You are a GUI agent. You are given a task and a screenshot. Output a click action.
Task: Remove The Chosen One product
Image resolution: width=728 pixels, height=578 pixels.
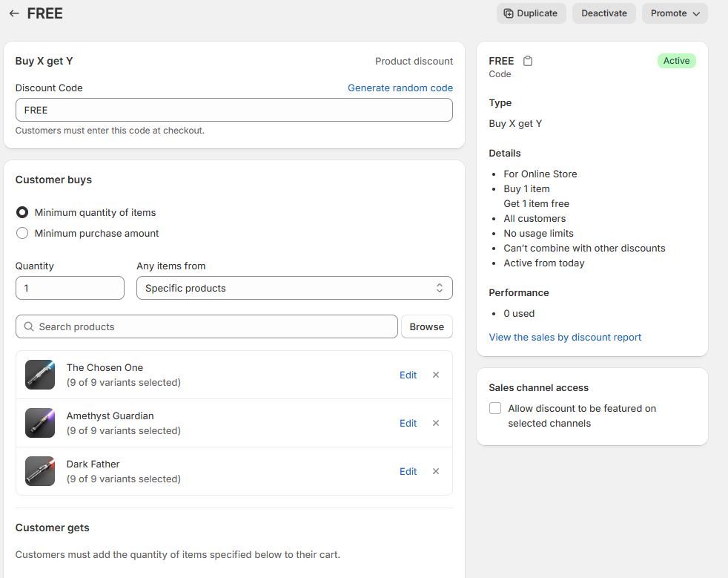[x=436, y=375]
